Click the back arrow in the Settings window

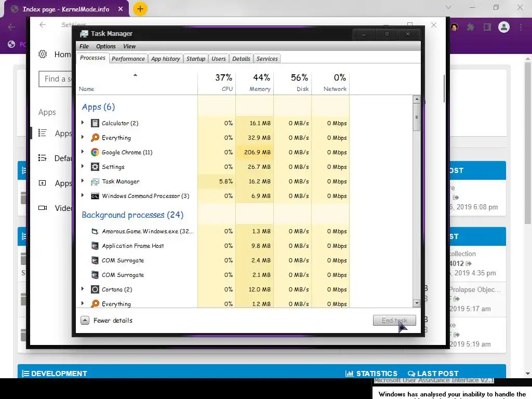(43, 25)
